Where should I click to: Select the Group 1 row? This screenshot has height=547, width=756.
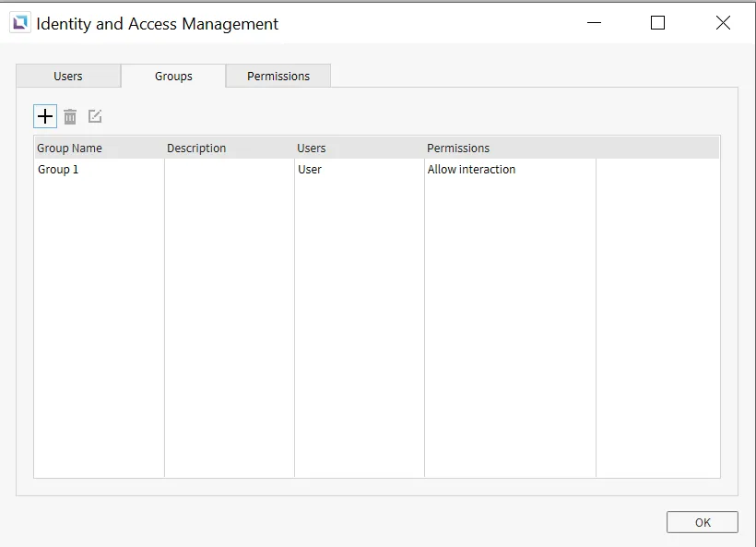(x=58, y=170)
